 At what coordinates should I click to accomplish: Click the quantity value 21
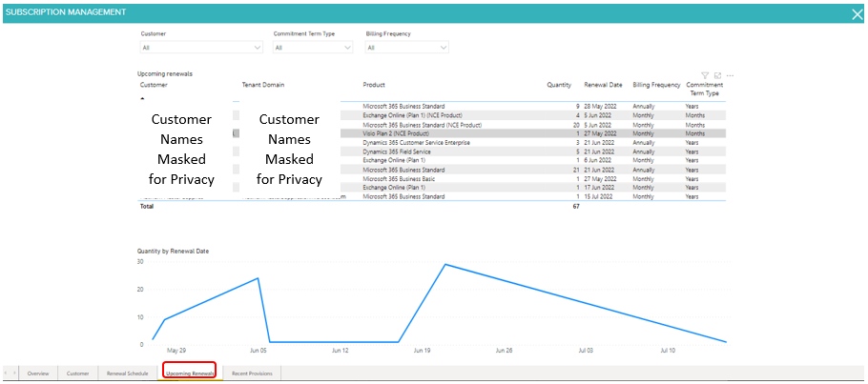(x=576, y=170)
